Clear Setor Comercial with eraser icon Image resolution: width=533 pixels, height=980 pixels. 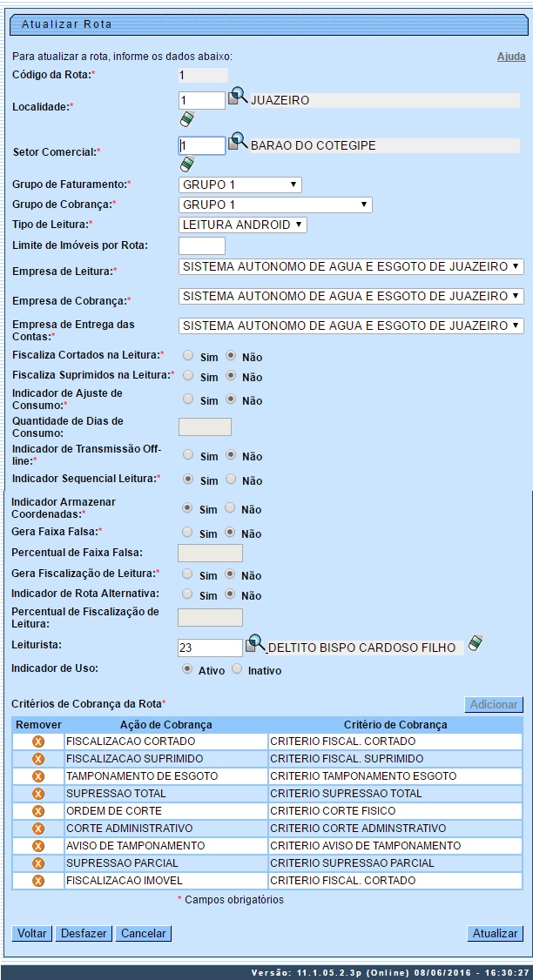187,164
